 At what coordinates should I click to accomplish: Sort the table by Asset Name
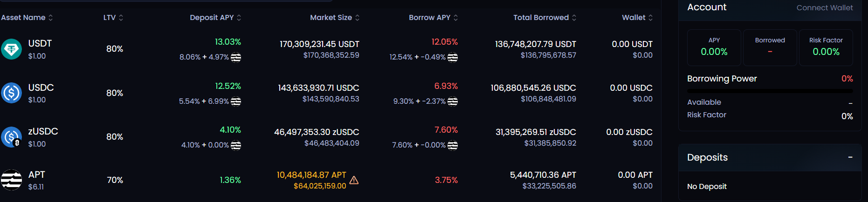coord(27,18)
